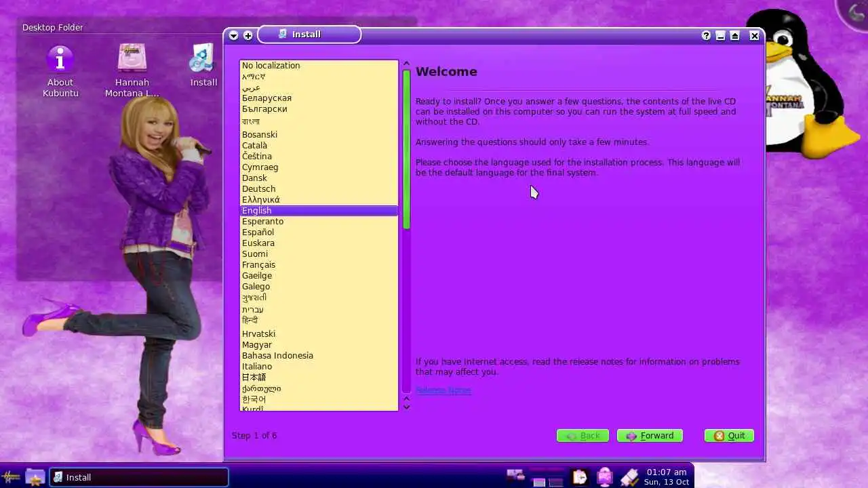Minimize the Install window
Viewport: 868px width, 488px height.
(x=720, y=36)
